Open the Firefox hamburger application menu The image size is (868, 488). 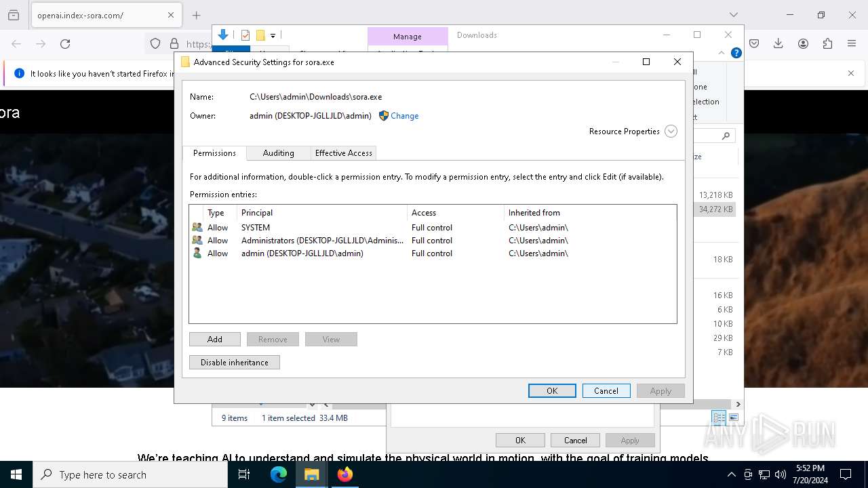852,43
